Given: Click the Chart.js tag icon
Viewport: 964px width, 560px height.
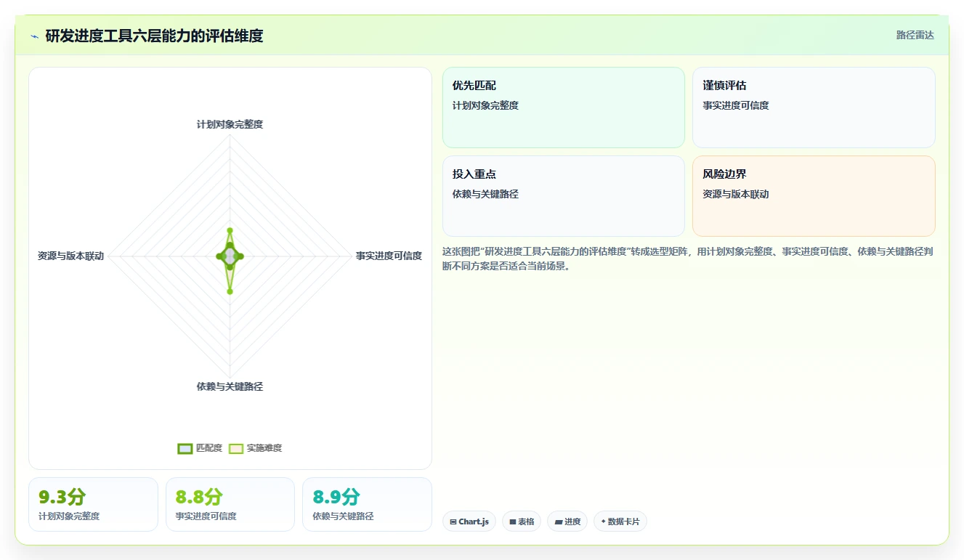Looking at the screenshot, I should coord(453,522).
